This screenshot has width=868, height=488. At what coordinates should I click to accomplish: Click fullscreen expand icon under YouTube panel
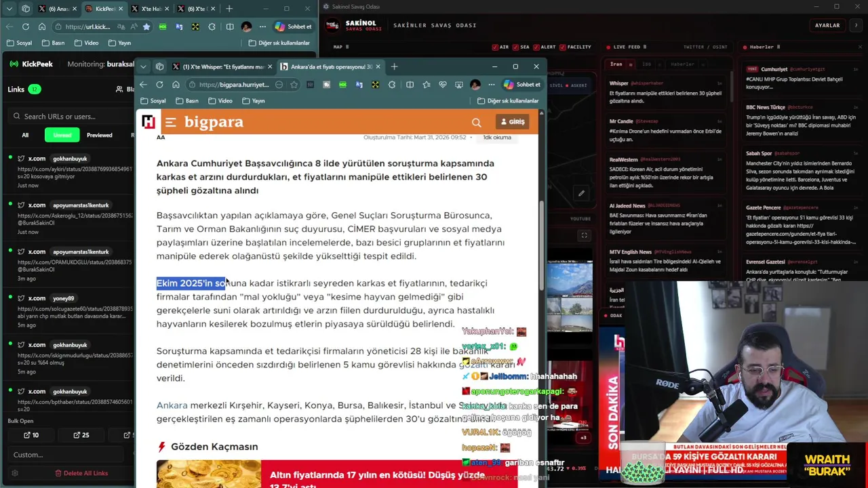pyautogui.click(x=584, y=235)
